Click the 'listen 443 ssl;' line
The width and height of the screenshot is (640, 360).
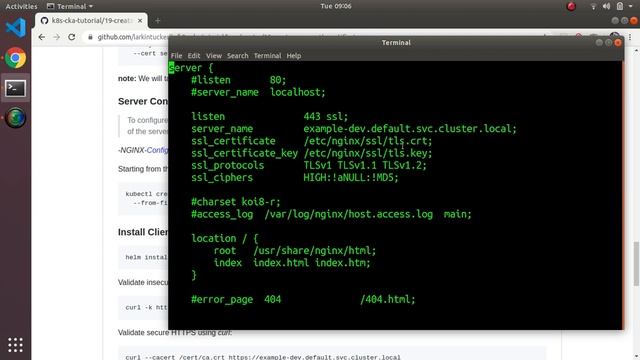pyautogui.click(x=269, y=116)
